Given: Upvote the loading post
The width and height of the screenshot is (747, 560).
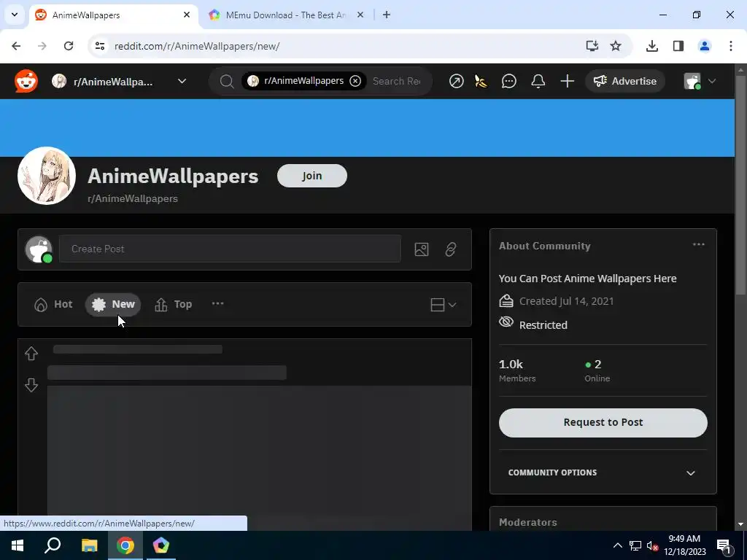Looking at the screenshot, I should click(31, 354).
